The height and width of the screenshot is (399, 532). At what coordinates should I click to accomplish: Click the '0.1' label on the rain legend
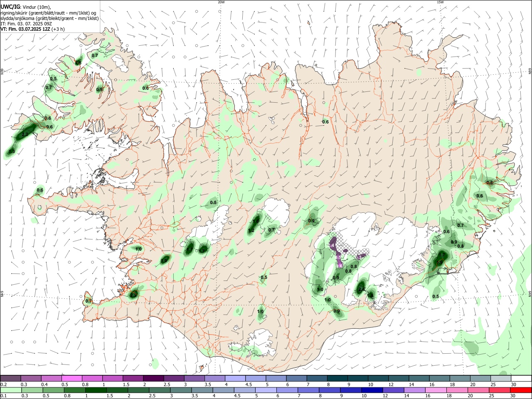tap(4, 397)
